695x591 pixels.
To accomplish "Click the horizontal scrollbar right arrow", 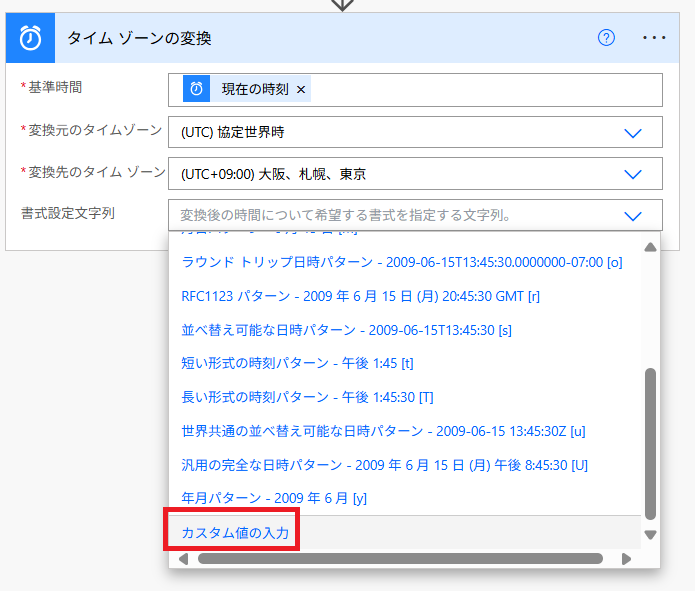I will (x=626, y=559).
